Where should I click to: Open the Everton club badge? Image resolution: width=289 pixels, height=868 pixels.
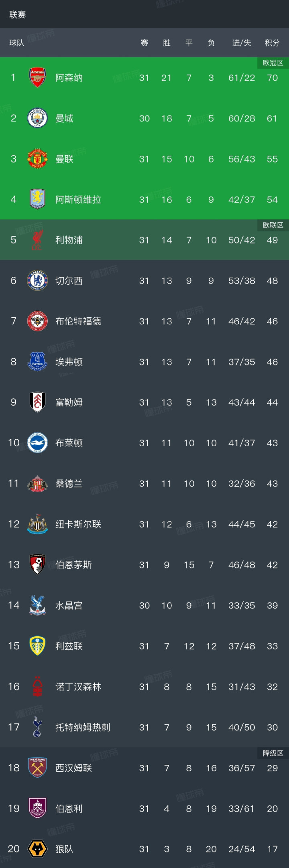tap(37, 361)
